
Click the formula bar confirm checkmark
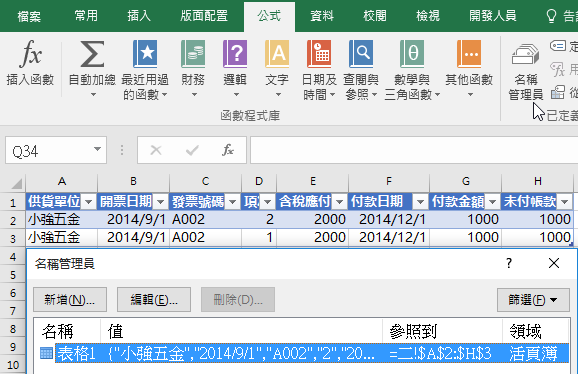192,150
